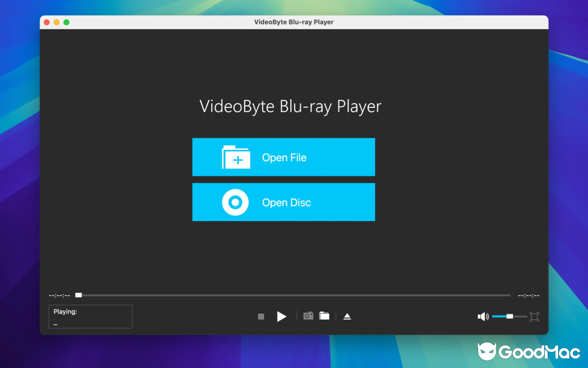The width and height of the screenshot is (588, 368).
Task: Select the Stop playback icon
Action: point(261,316)
